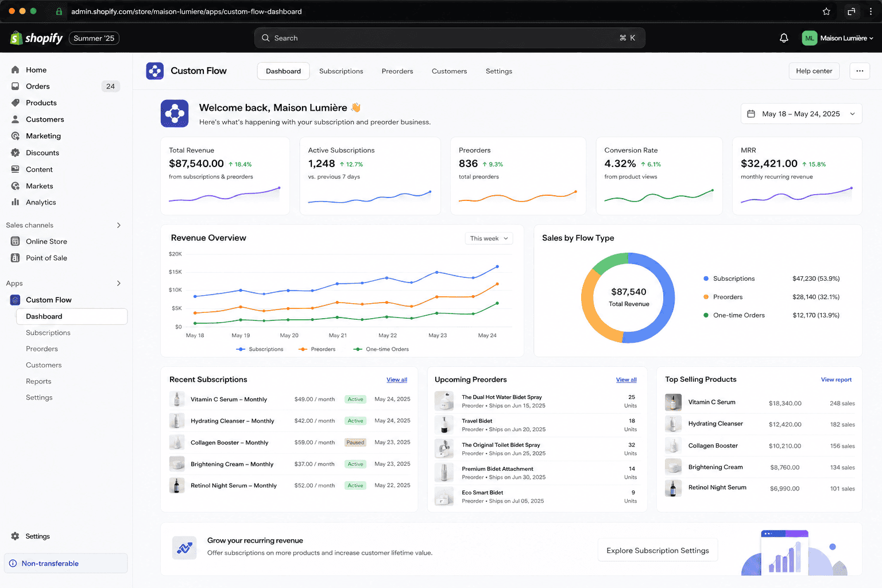Click the Travel Bidet product thumbnail
882x588 pixels.
click(444, 424)
